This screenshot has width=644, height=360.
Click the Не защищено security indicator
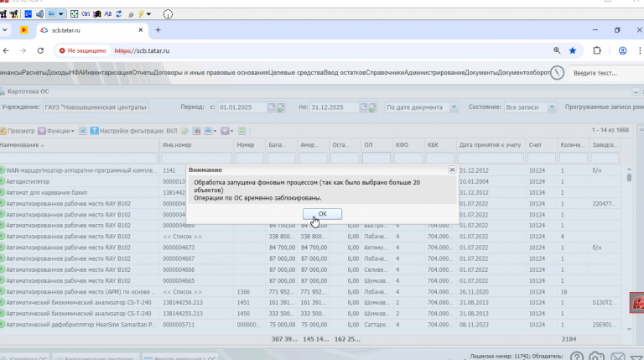(x=82, y=50)
